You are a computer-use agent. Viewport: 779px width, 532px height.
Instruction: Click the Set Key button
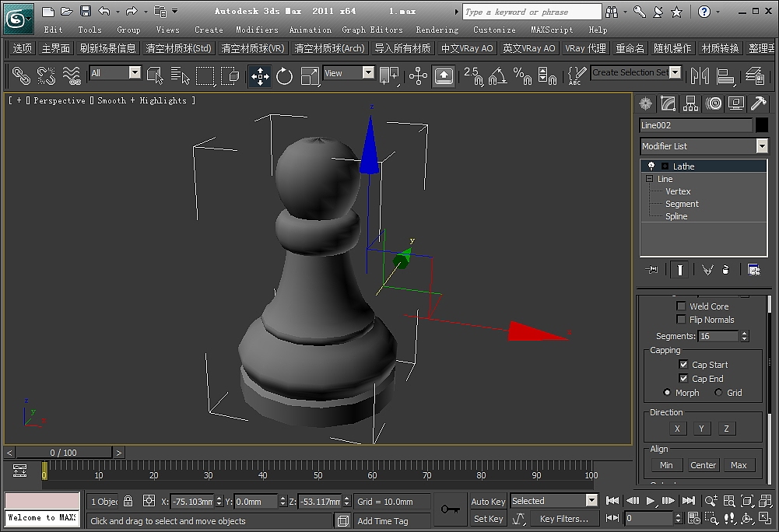488,519
